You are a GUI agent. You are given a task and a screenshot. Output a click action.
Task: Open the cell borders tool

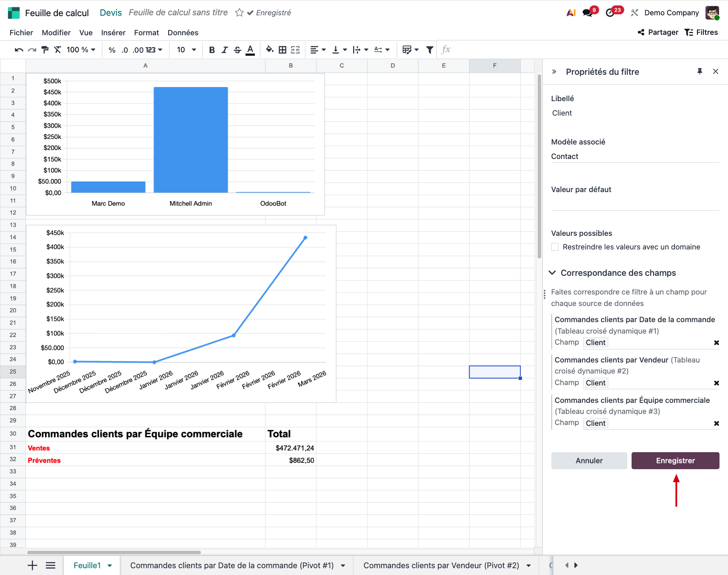[x=282, y=50]
